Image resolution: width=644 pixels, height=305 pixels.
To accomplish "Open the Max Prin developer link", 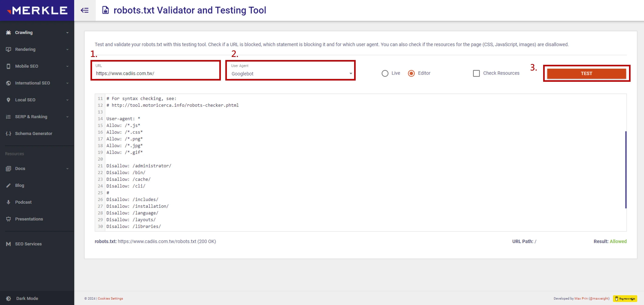I will (581, 298).
